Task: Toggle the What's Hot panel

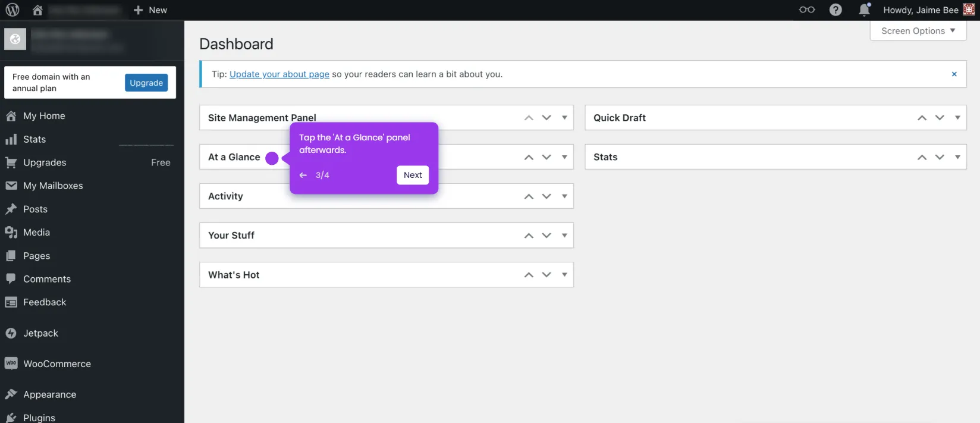Action: [564, 275]
